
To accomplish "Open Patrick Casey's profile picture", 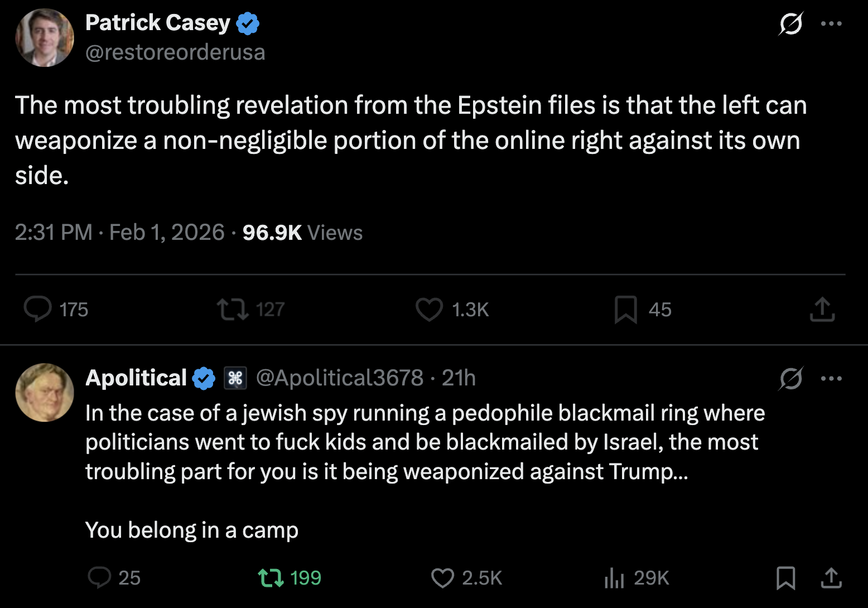I will pos(45,38).
